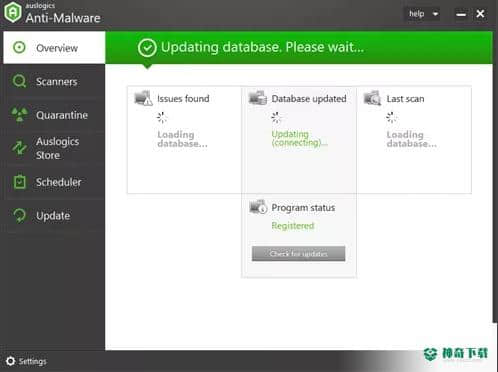Image resolution: width=498 pixels, height=372 pixels.
Task: Open the Scheduler section
Action: [54, 182]
